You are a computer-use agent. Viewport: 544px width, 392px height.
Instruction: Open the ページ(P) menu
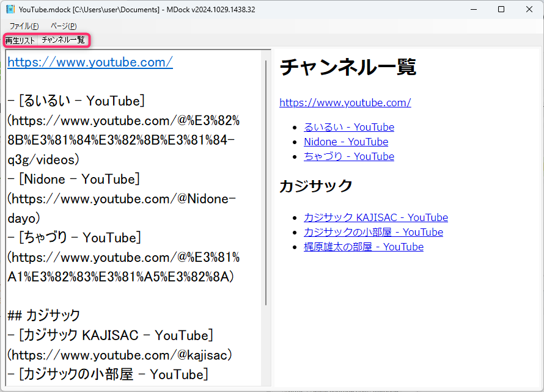pos(64,26)
